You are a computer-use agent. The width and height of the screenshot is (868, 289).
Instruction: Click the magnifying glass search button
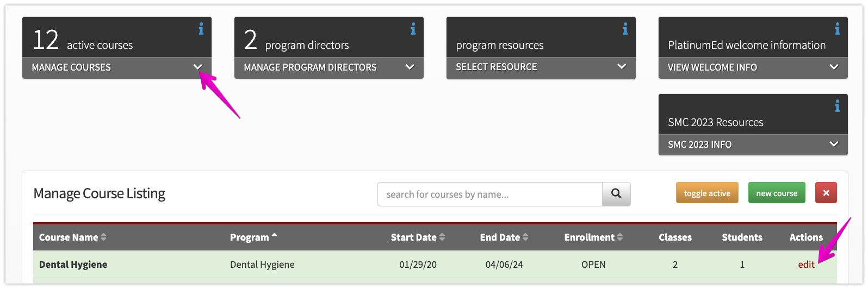(x=616, y=194)
